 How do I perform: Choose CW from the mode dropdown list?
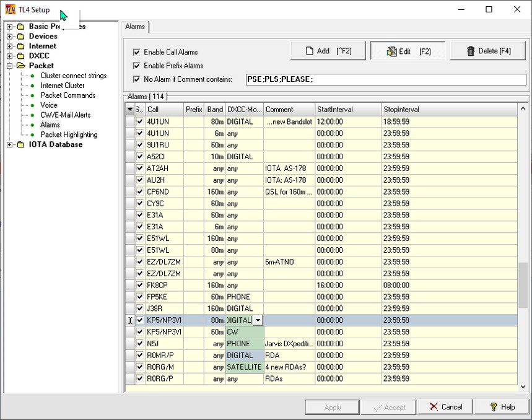point(245,332)
